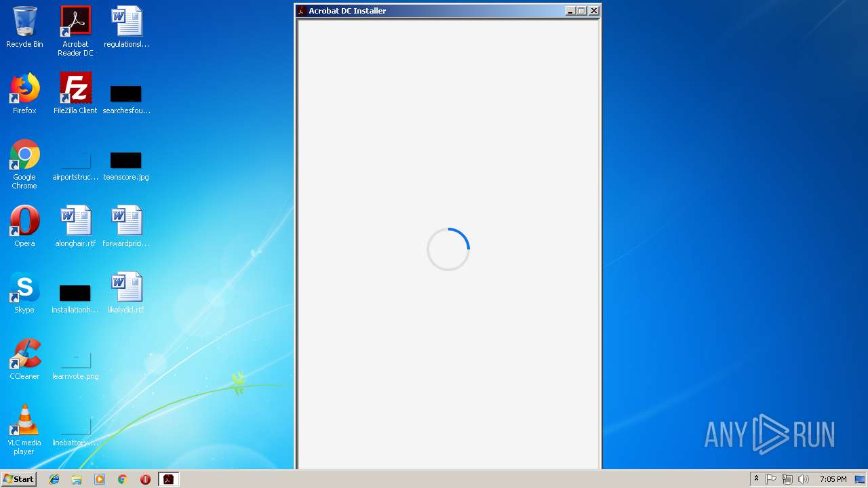The image size is (868, 488).
Task: Select the teenscore.jpg file icon
Action: pyautogui.click(x=126, y=165)
